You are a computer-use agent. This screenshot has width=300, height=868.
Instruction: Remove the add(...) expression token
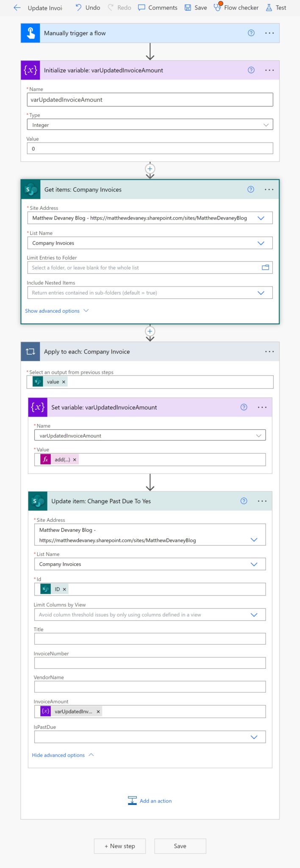(x=75, y=459)
